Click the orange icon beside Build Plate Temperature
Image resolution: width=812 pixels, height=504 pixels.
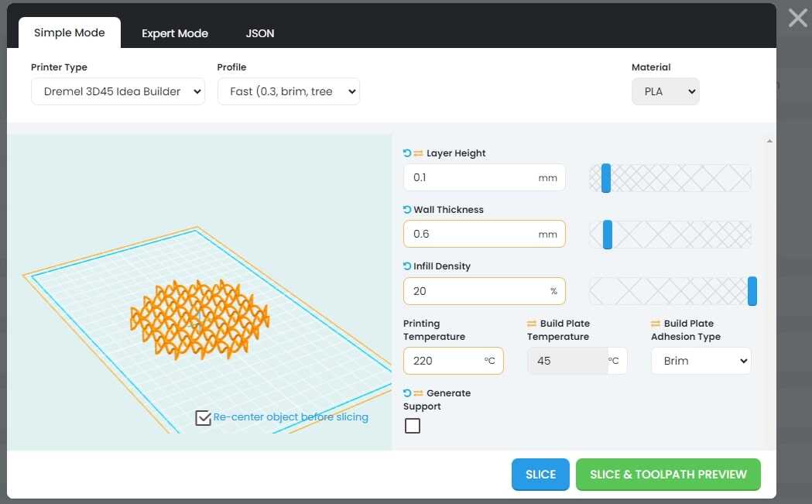tap(532, 324)
